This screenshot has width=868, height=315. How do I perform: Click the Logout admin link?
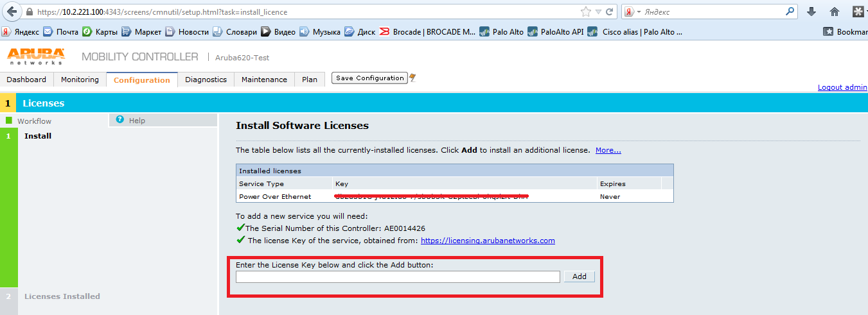(x=842, y=87)
